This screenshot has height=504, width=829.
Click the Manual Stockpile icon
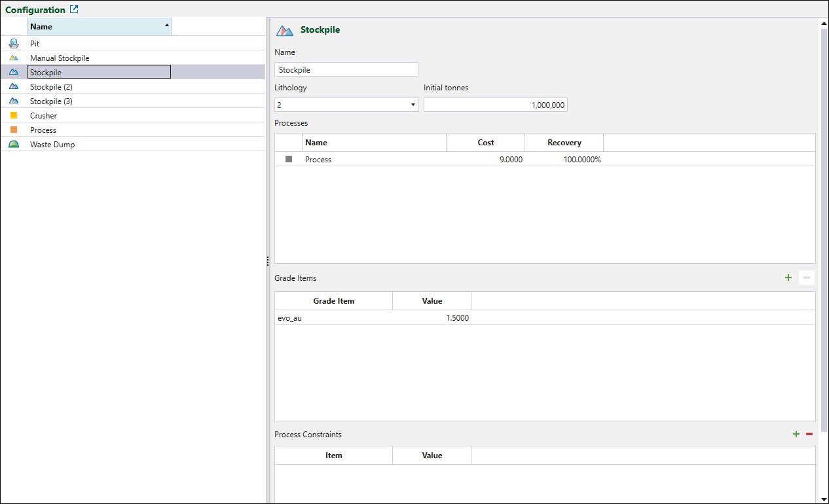(14, 58)
